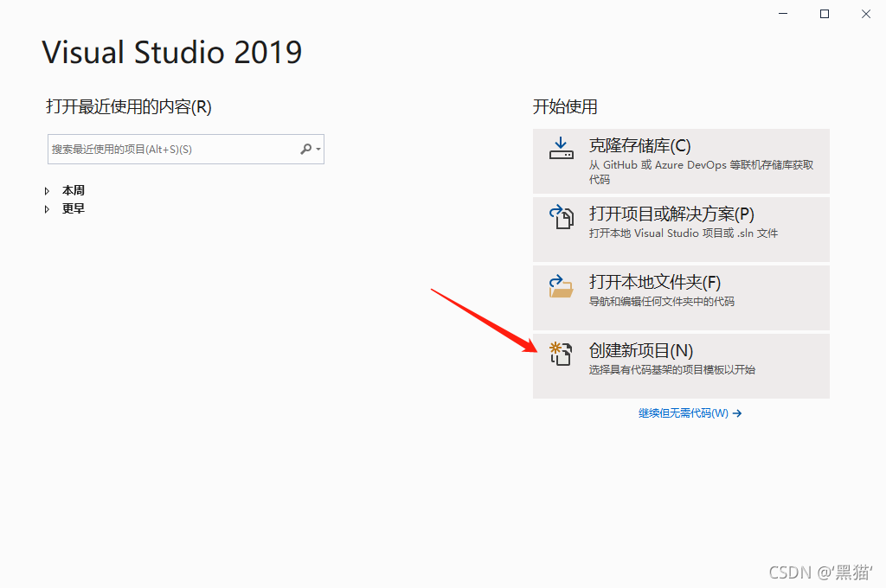Close the Visual Studio 2019 start window
The width and height of the screenshot is (886, 588).
865,14
